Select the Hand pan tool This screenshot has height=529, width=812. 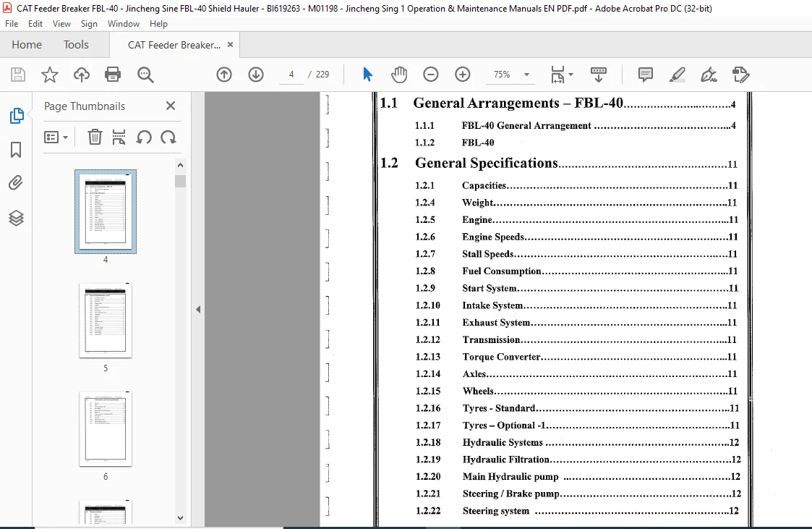(x=399, y=75)
